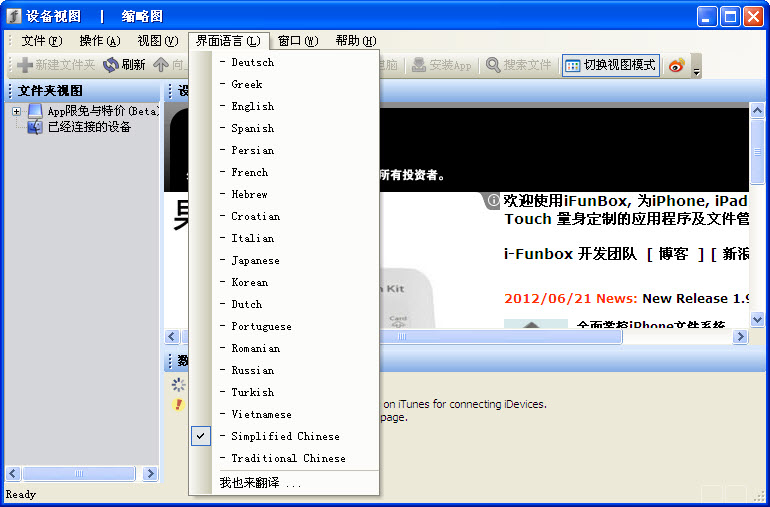770x507 pixels.
Task: Click folder tree scroll left arrow
Action: tap(12, 474)
